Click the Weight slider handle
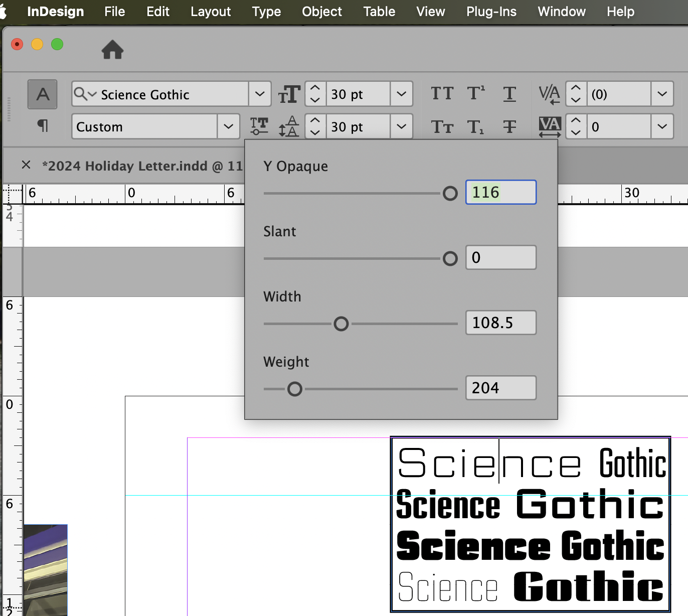This screenshot has width=688, height=616. point(295,389)
